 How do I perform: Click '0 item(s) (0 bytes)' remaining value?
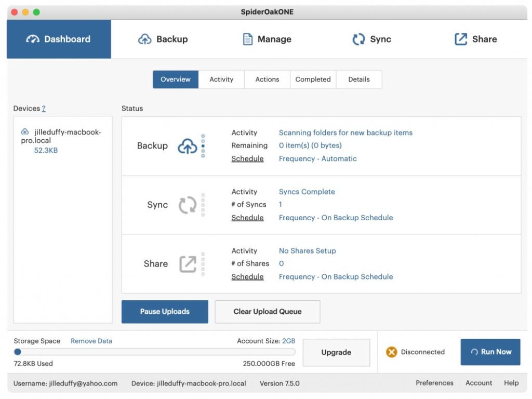310,145
